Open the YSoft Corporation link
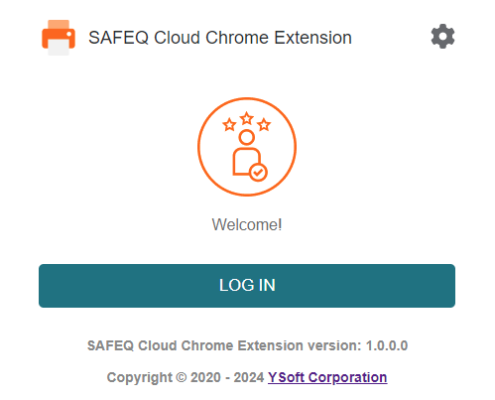This screenshot has width=495, height=400. coord(327,378)
